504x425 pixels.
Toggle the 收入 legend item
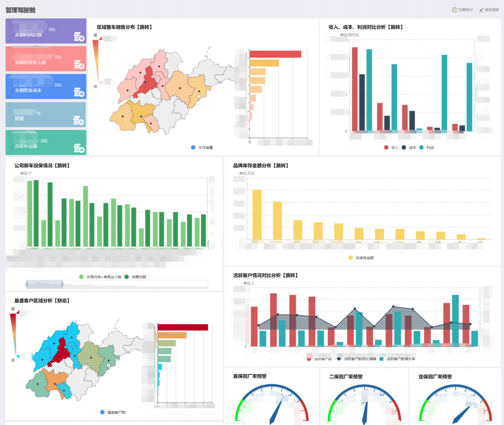tap(391, 148)
